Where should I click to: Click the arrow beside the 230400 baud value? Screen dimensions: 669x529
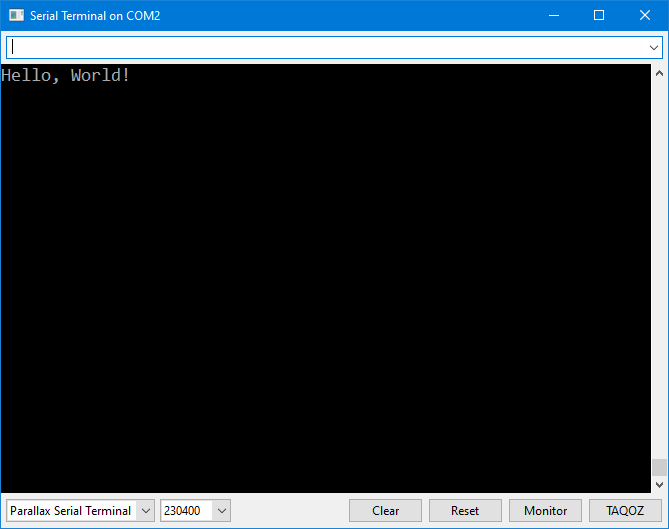pos(222,511)
